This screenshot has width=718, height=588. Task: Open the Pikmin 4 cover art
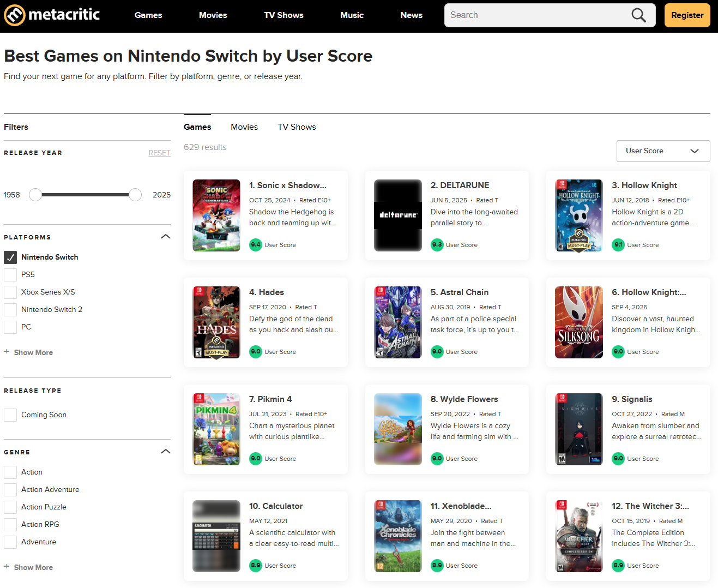pyautogui.click(x=216, y=429)
